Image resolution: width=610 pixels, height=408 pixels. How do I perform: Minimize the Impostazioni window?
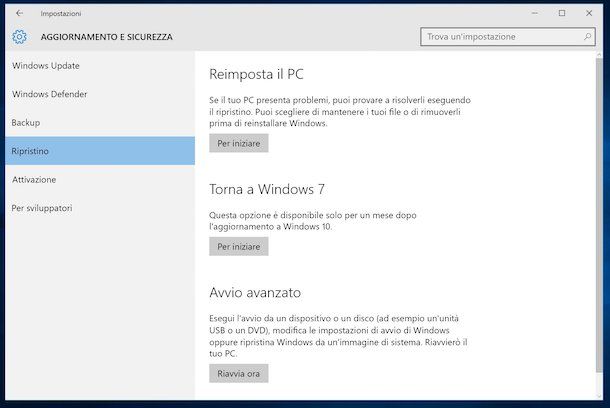535,13
